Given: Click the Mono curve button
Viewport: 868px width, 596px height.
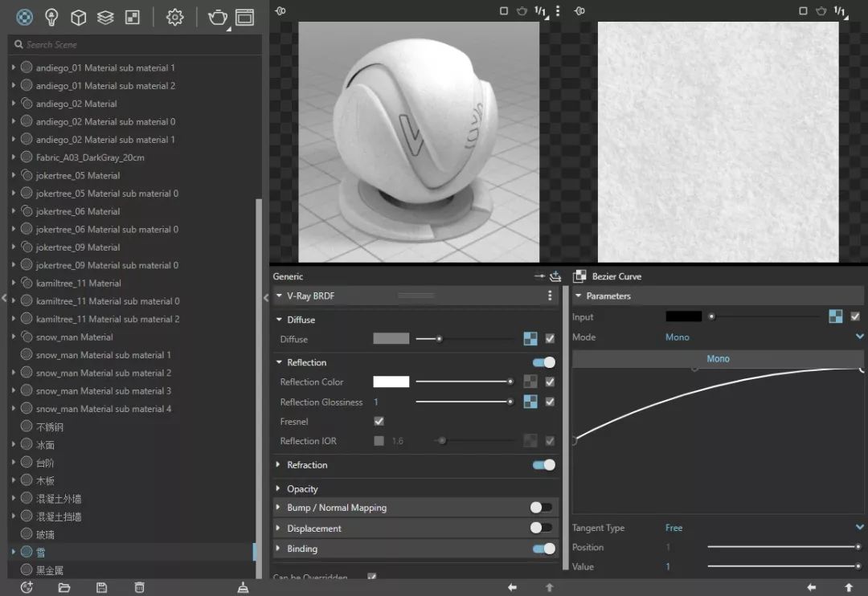Looking at the screenshot, I should click(718, 359).
